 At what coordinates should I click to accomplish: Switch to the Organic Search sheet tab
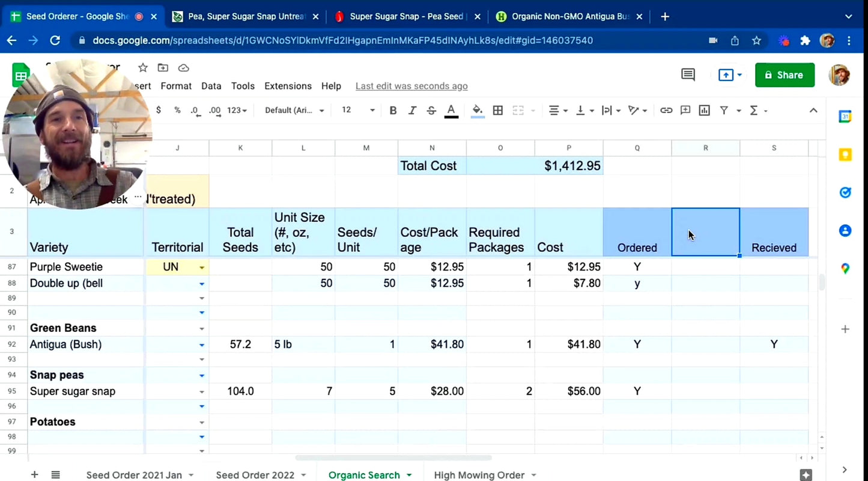pos(364,474)
